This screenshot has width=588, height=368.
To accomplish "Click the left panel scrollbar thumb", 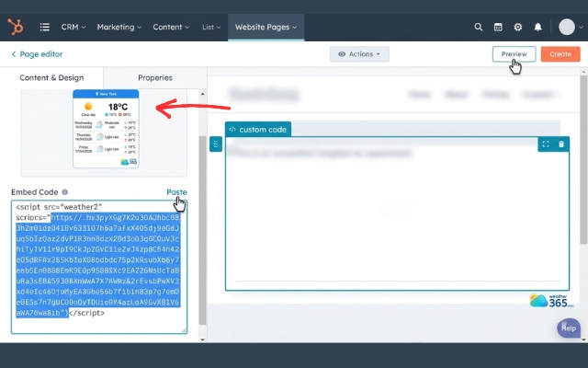I will pyautogui.click(x=202, y=230).
